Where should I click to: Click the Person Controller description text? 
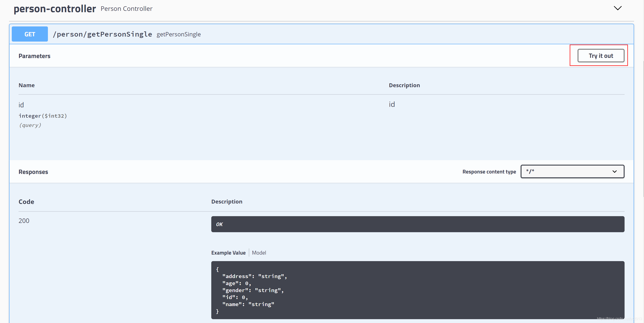click(127, 9)
